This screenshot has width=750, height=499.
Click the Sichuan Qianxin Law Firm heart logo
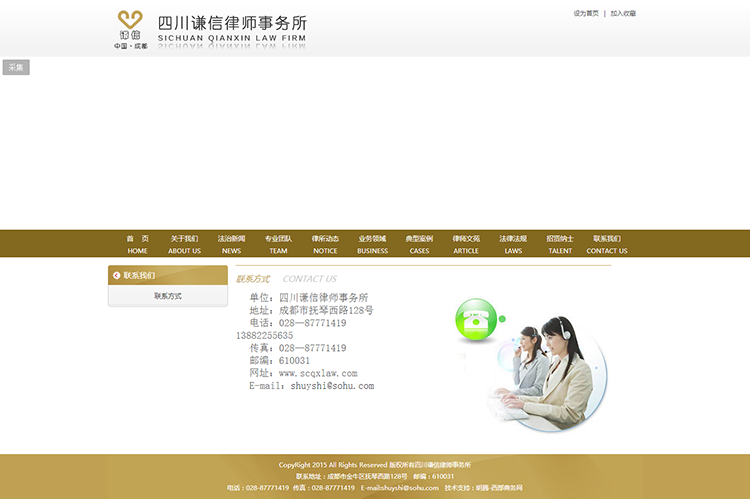(x=130, y=22)
